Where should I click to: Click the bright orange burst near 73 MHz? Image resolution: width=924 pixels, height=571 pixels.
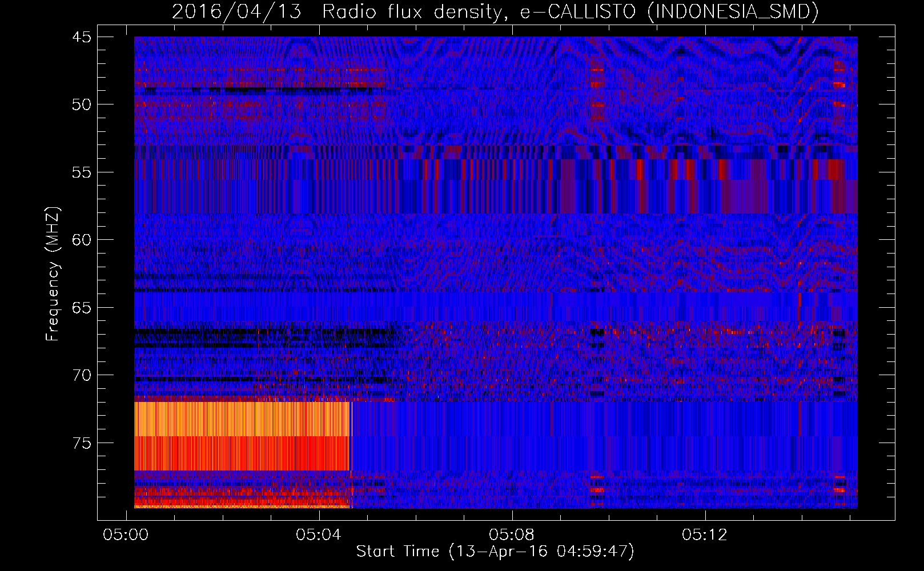point(242,419)
